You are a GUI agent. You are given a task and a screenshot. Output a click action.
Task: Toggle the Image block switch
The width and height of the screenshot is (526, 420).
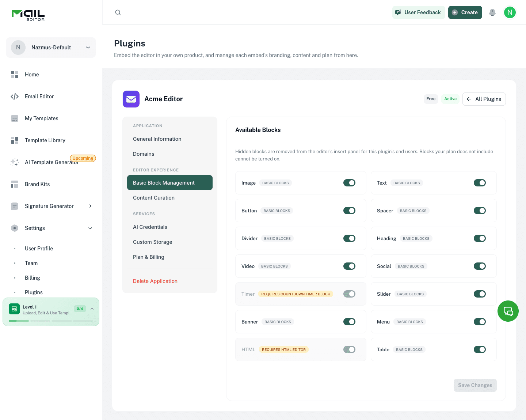tap(350, 183)
